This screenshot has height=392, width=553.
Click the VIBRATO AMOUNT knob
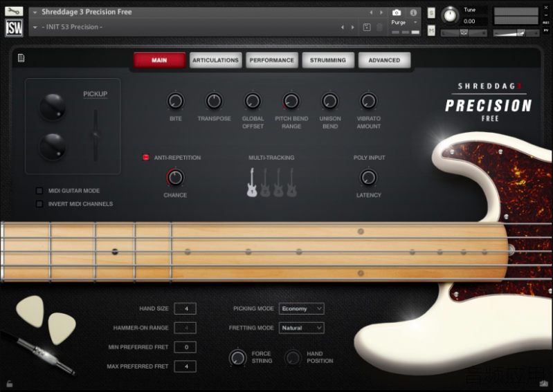pyautogui.click(x=368, y=101)
